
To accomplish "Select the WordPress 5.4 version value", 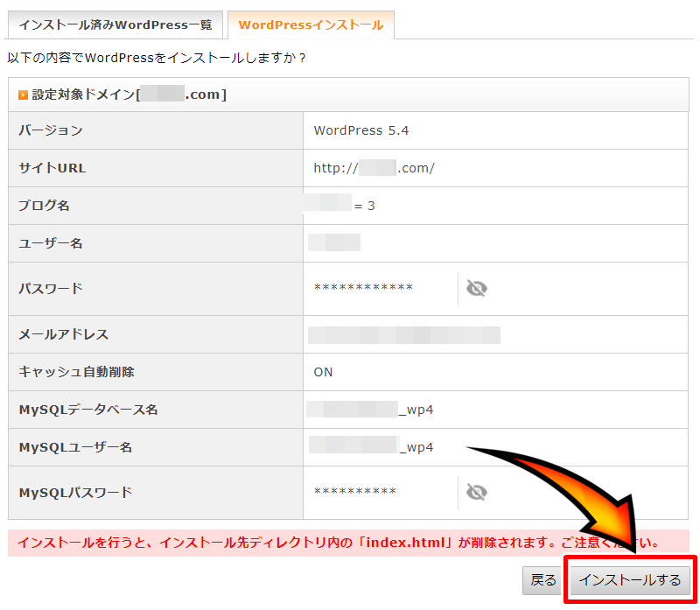I will coord(361,130).
